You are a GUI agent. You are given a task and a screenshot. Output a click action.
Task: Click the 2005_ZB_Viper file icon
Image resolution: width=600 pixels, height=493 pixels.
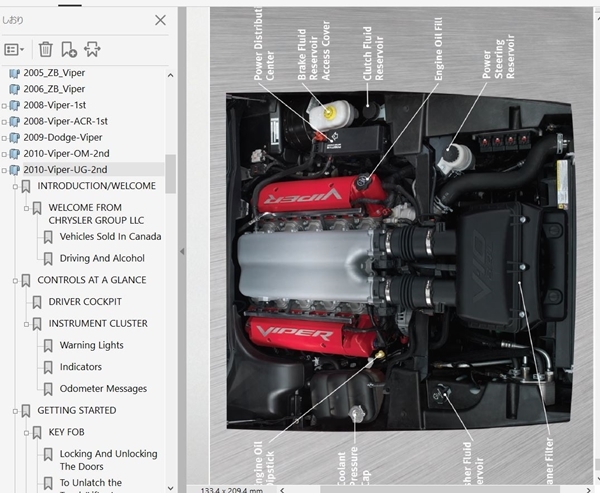click(14, 73)
